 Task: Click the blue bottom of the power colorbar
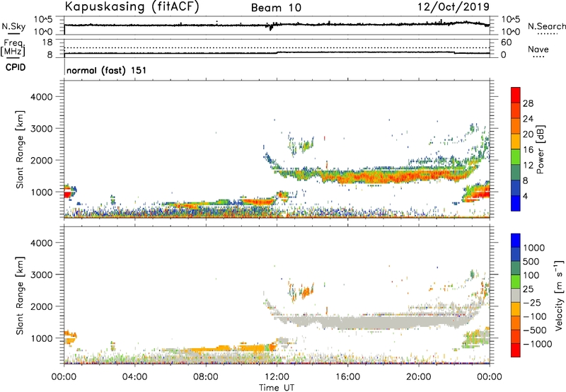point(516,203)
